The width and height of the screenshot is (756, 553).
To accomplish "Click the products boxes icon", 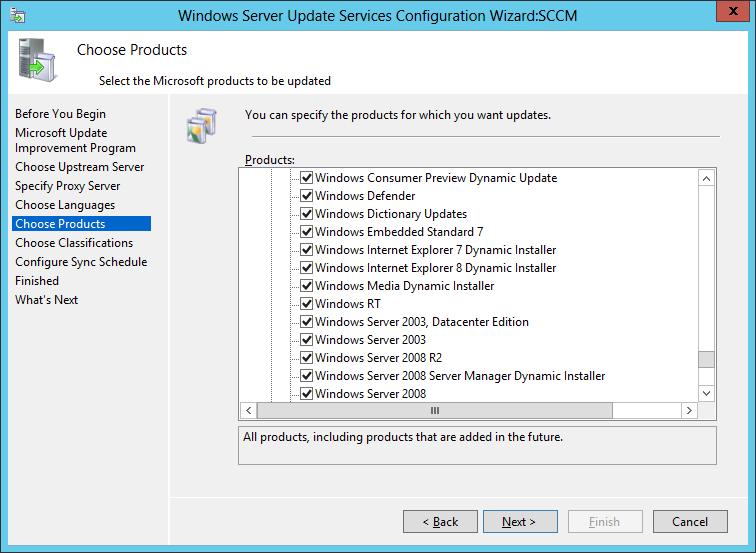I will pyautogui.click(x=202, y=125).
